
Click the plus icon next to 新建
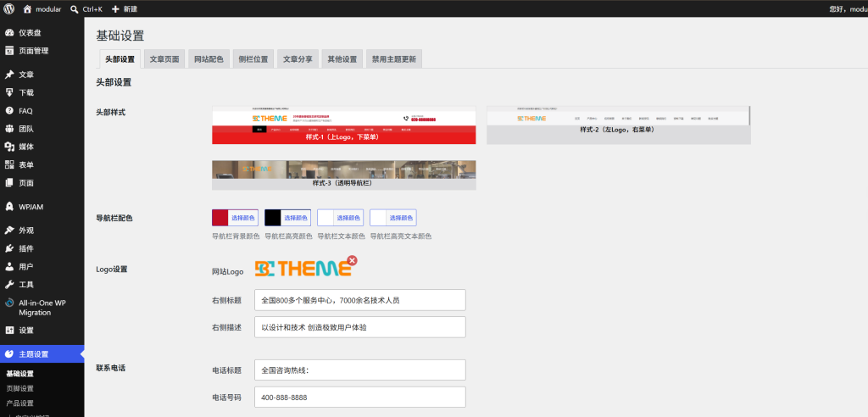115,8
